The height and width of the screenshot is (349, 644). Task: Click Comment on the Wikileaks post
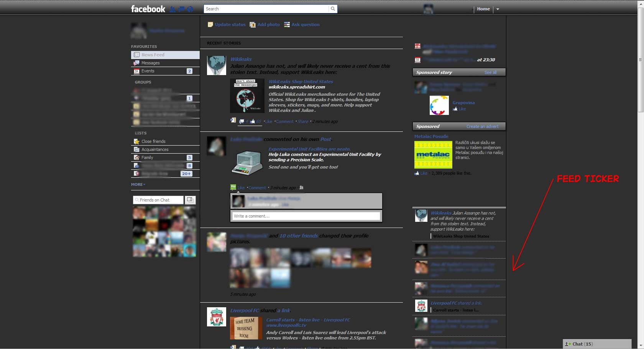coord(285,121)
